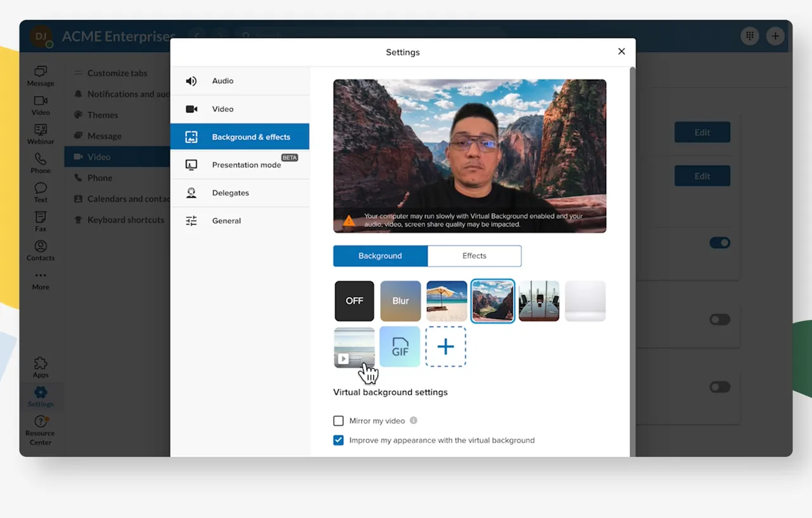
Task: Click the info icon beside Mirror my video
Action: (414, 420)
